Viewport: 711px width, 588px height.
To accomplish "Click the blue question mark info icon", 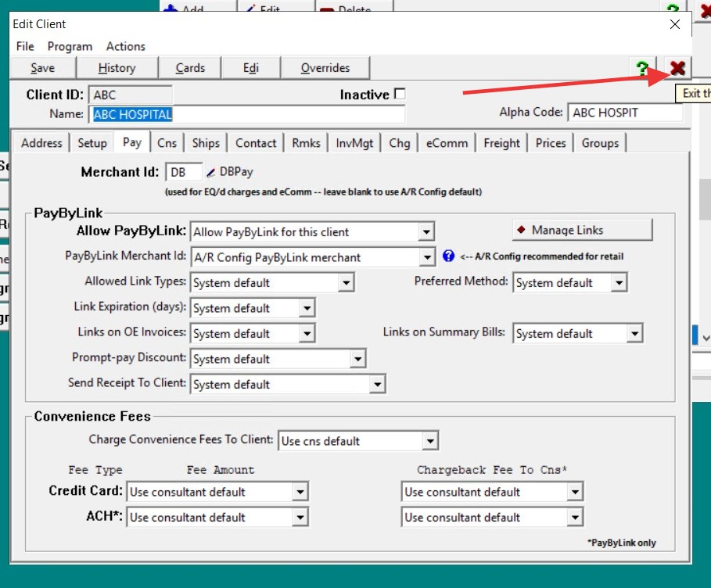I will tap(448, 256).
